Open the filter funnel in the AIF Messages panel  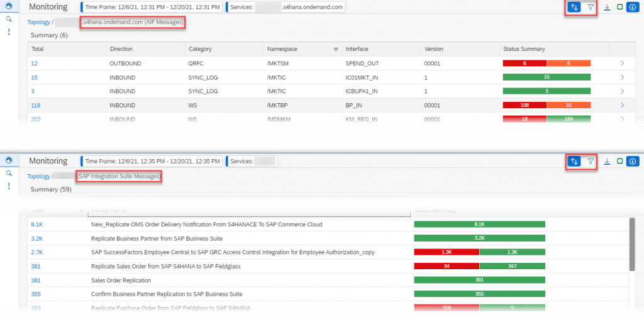click(590, 7)
